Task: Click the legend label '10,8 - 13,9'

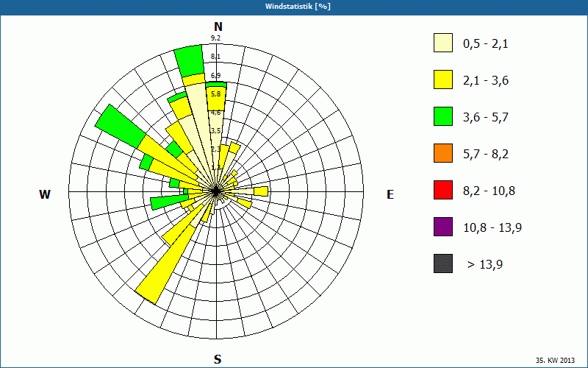Action: (x=492, y=228)
